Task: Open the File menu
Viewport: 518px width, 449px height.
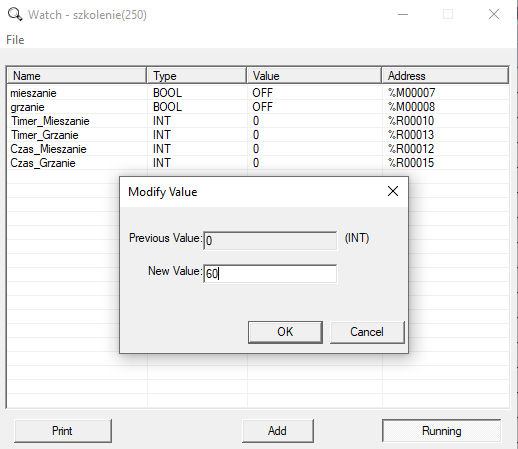Action: [x=15, y=40]
